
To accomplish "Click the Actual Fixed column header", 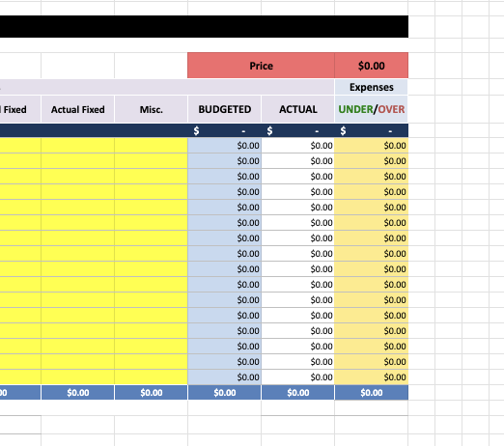I will point(77,109).
